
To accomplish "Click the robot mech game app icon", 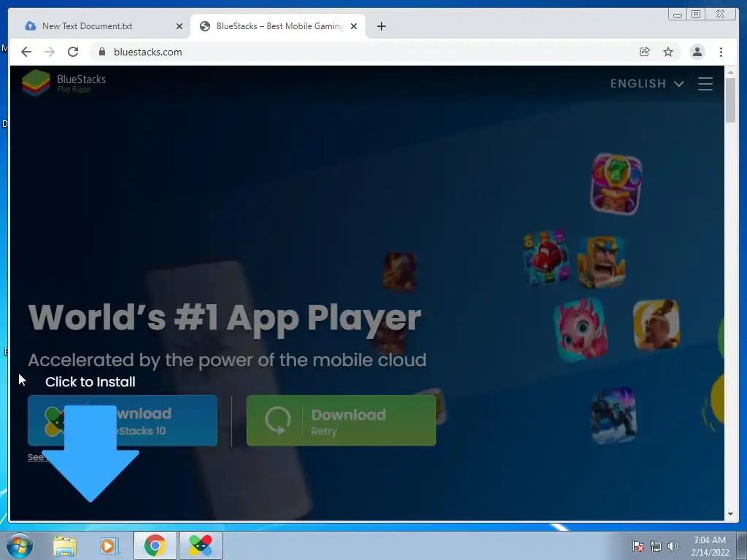I will pyautogui.click(x=614, y=416).
